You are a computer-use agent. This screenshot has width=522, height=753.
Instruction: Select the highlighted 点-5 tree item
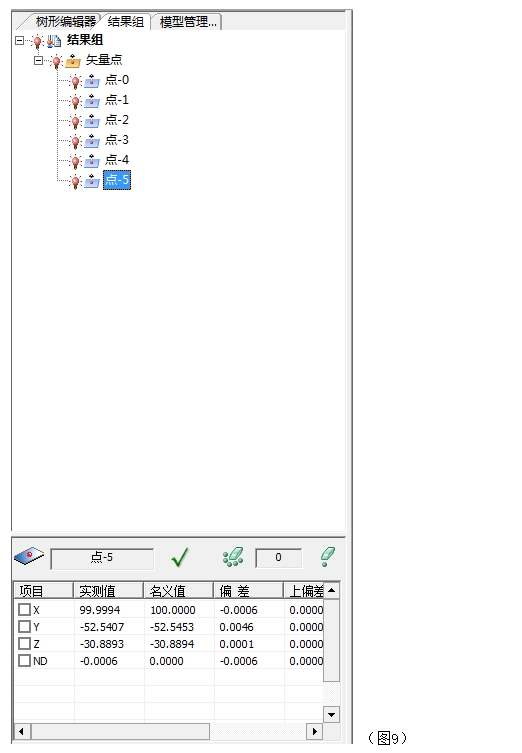(x=117, y=180)
